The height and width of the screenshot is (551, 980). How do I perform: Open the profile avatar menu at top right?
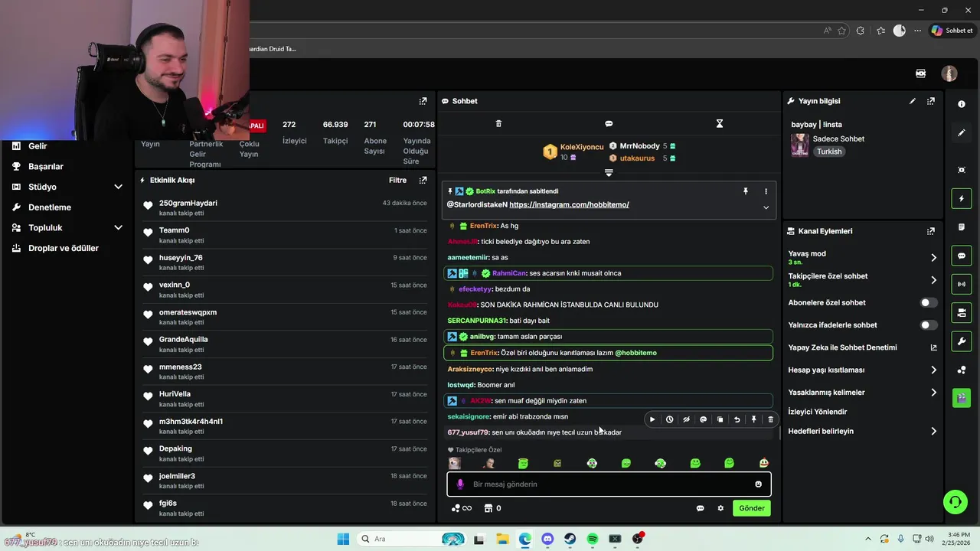click(949, 73)
